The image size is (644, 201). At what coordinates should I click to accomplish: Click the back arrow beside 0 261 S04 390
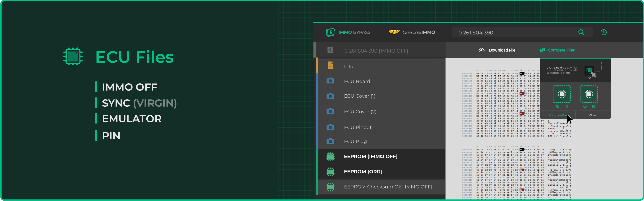coord(330,50)
